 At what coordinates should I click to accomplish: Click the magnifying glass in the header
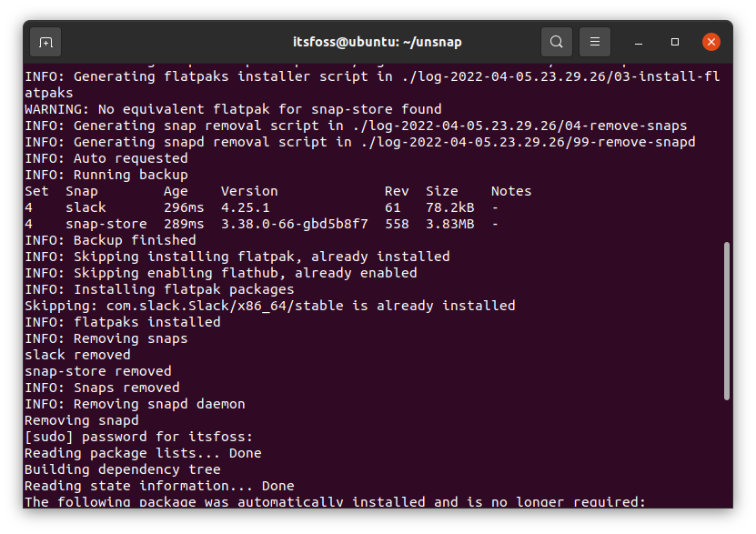coord(556,42)
